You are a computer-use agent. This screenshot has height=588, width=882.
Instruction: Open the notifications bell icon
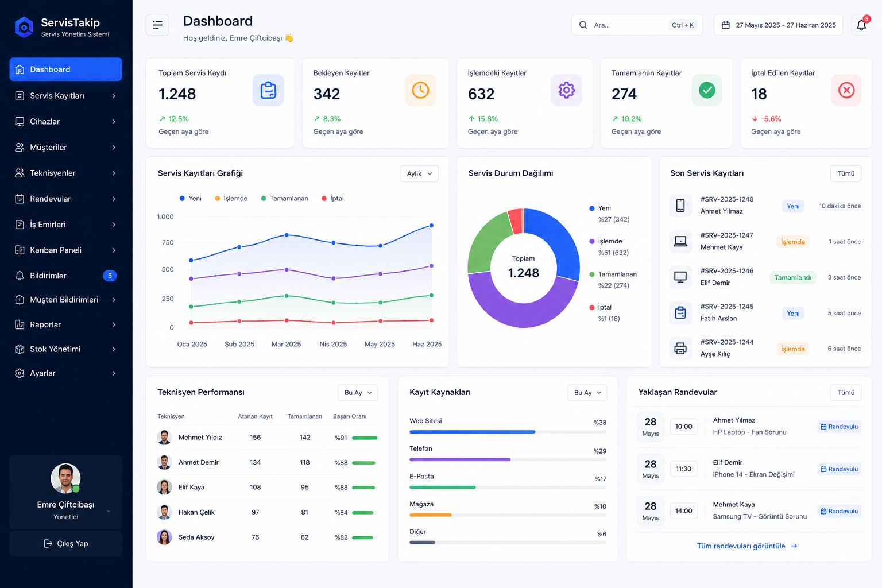[861, 25]
